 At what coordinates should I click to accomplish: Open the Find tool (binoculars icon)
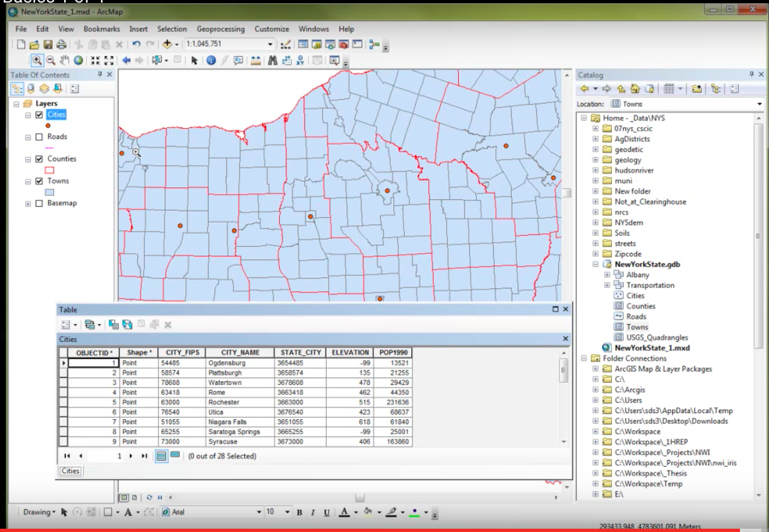pyautogui.click(x=273, y=60)
